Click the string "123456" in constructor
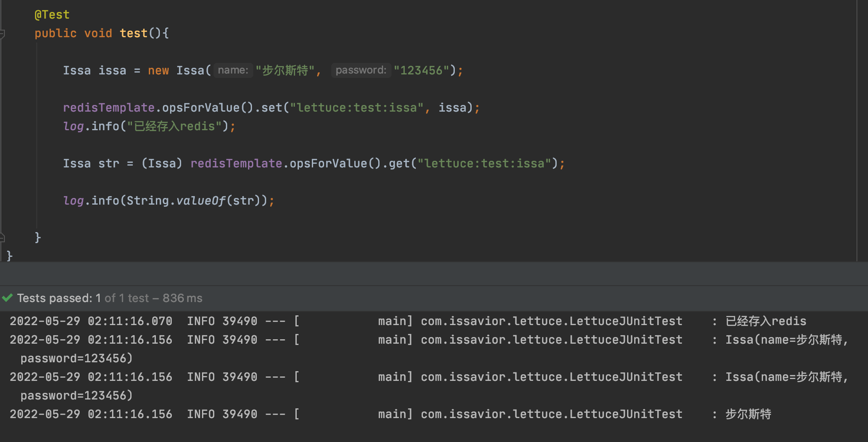The height and width of the screenshot is (442, 868). click(421, 70)
